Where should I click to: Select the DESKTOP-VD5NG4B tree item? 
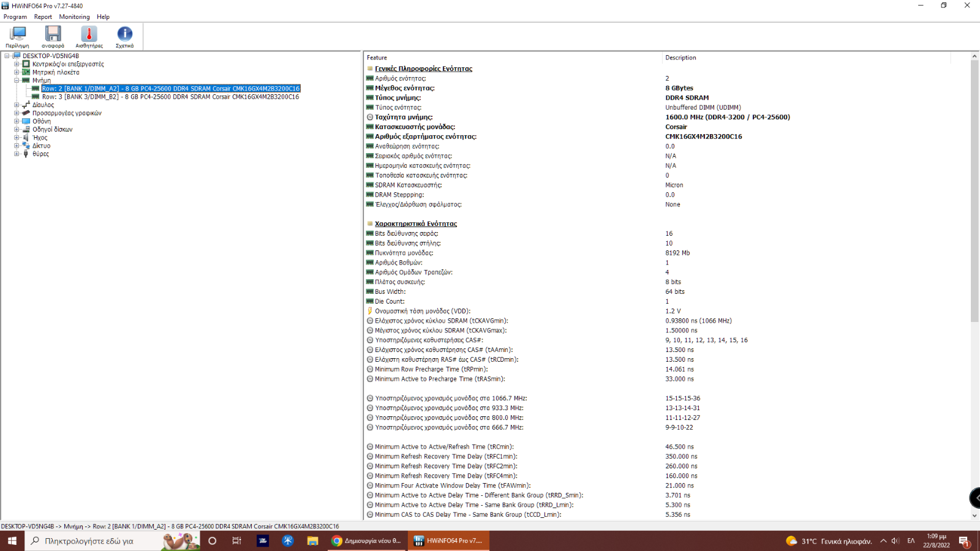[x=51, y=56]
